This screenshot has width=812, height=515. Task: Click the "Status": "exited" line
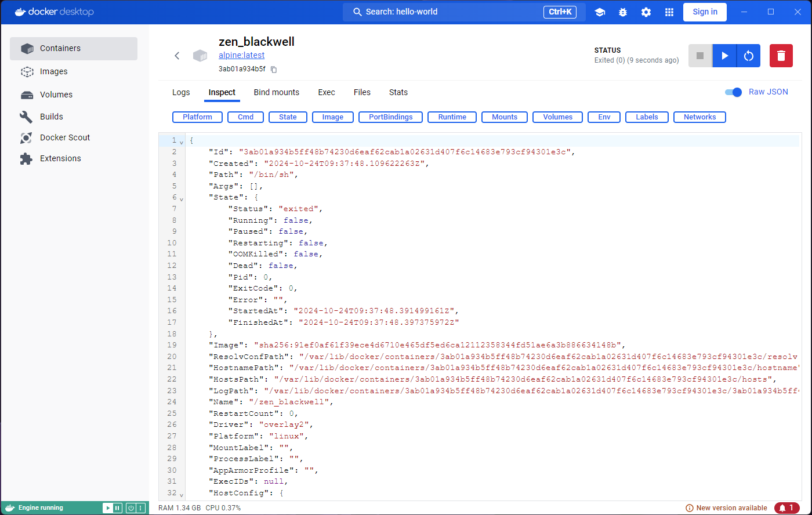pyautogui.click(x=275, y=209)
